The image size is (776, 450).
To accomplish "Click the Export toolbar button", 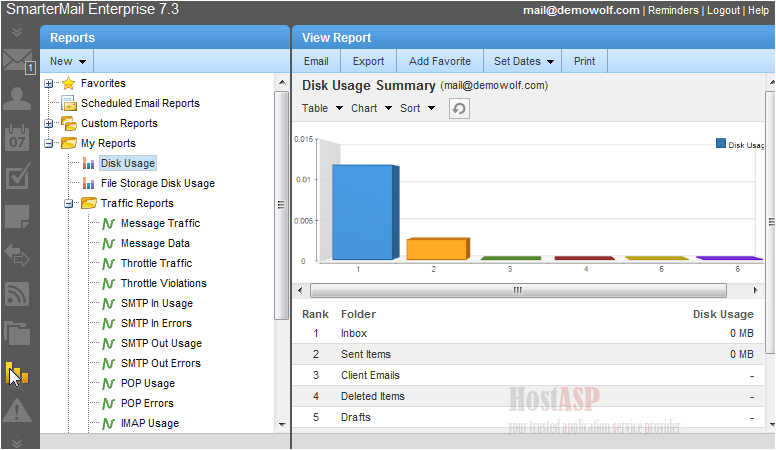I will coord(368,61).
